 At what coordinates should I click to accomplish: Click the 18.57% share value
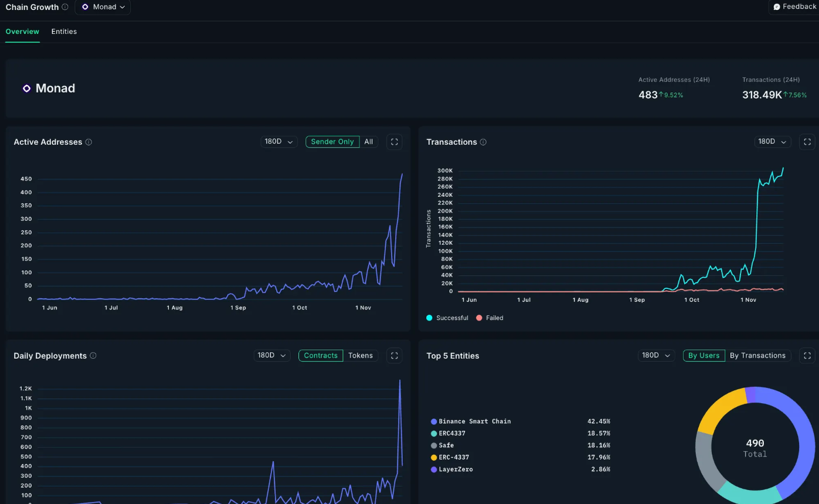(x=599, y=434)
